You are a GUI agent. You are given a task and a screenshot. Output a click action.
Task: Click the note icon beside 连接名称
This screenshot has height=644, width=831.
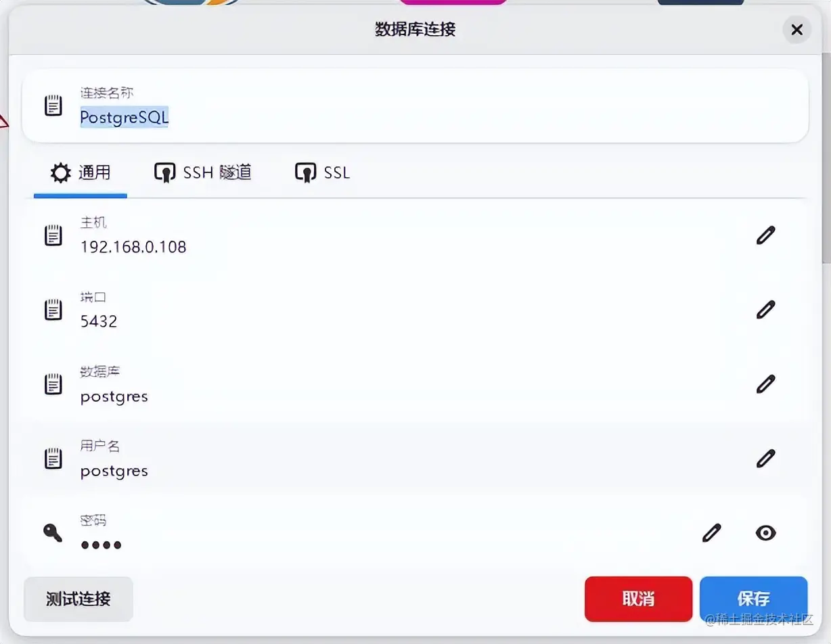(x=53, y=106)
